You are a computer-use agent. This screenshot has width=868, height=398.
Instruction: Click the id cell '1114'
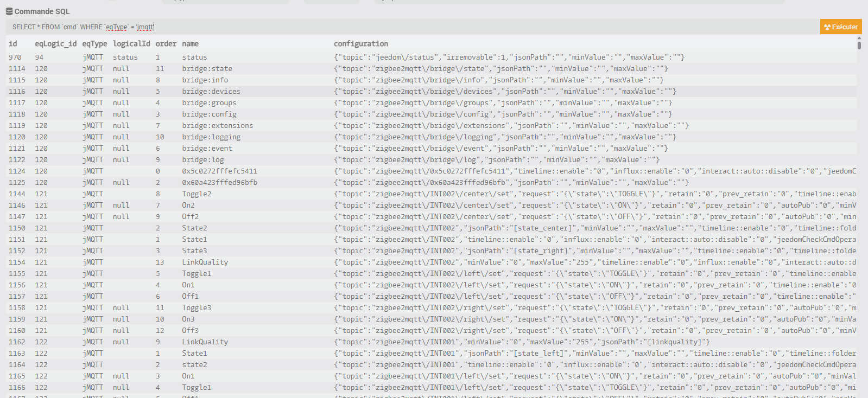point(17,69)
